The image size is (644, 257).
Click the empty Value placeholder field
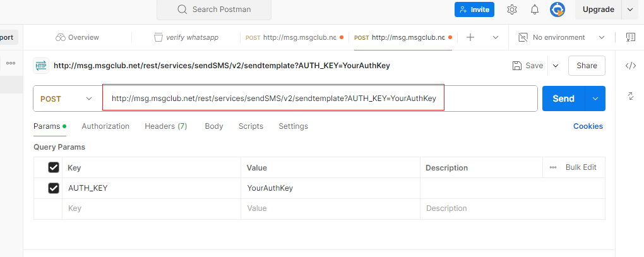pos(330,208)
